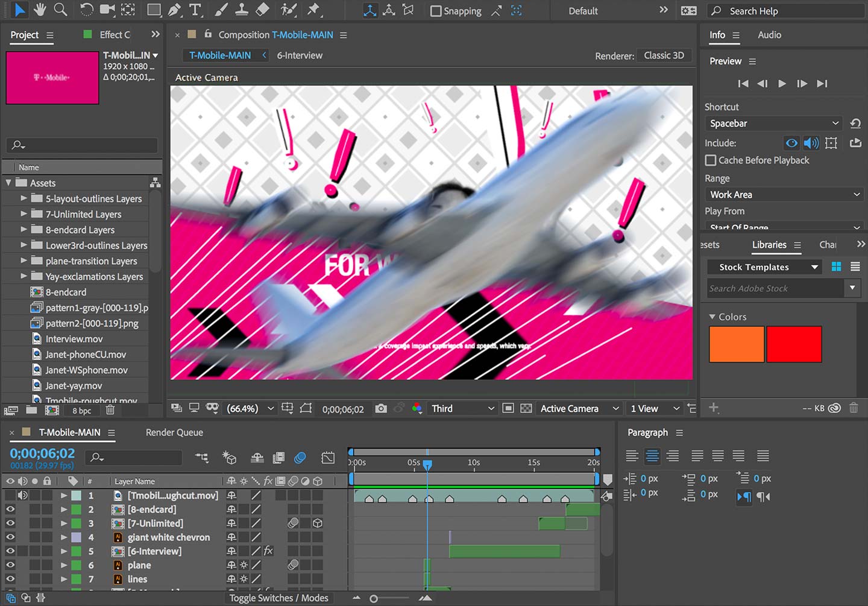Switch Libraries to list view
This screenshot has width=868, height=606.
[855, 267]
